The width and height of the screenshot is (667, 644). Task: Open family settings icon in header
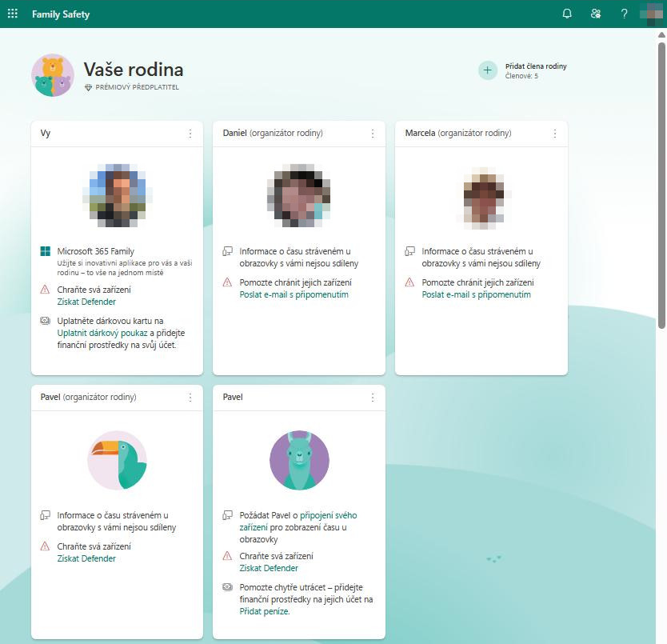click(x=596, y=14)
